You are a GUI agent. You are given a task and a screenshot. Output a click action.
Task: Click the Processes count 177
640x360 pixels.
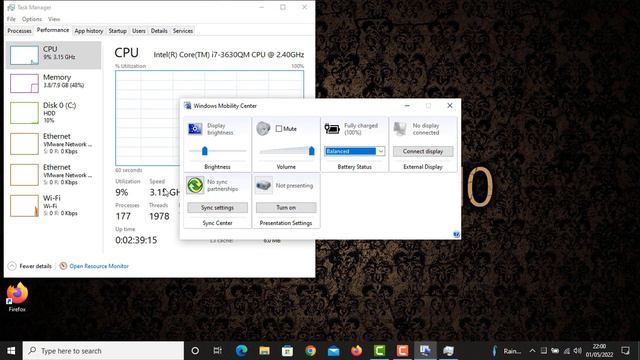[123, 216]
